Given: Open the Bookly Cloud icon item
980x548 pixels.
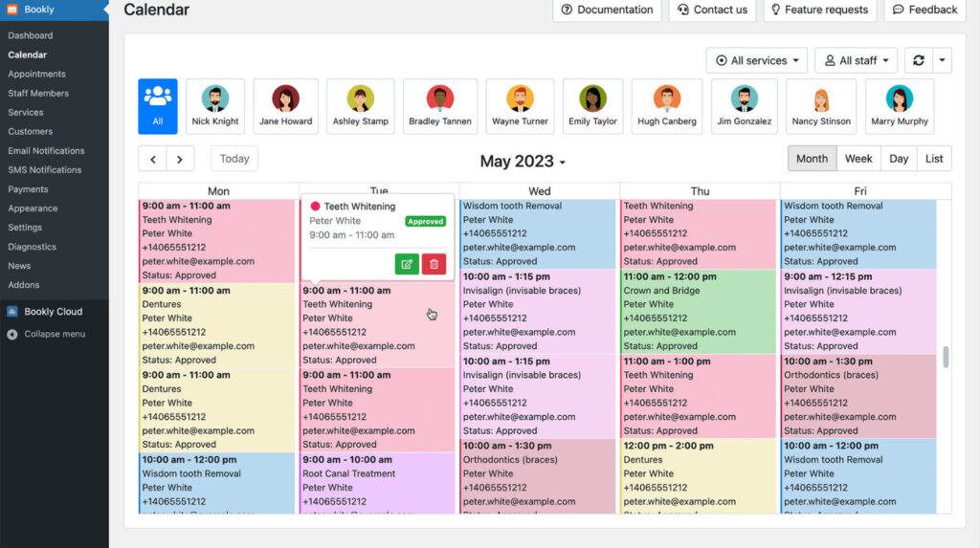Looking at the screenshot, I should (x=11, y=311).
